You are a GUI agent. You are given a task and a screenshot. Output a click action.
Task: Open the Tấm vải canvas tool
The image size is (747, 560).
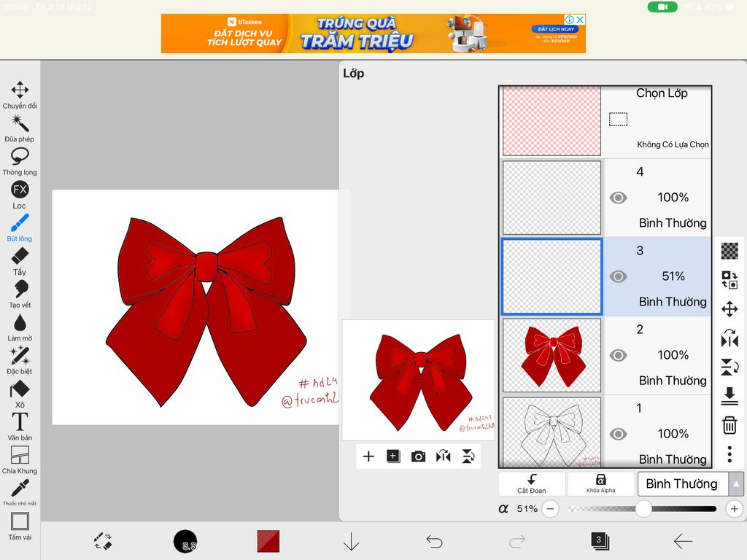[20, 526]
